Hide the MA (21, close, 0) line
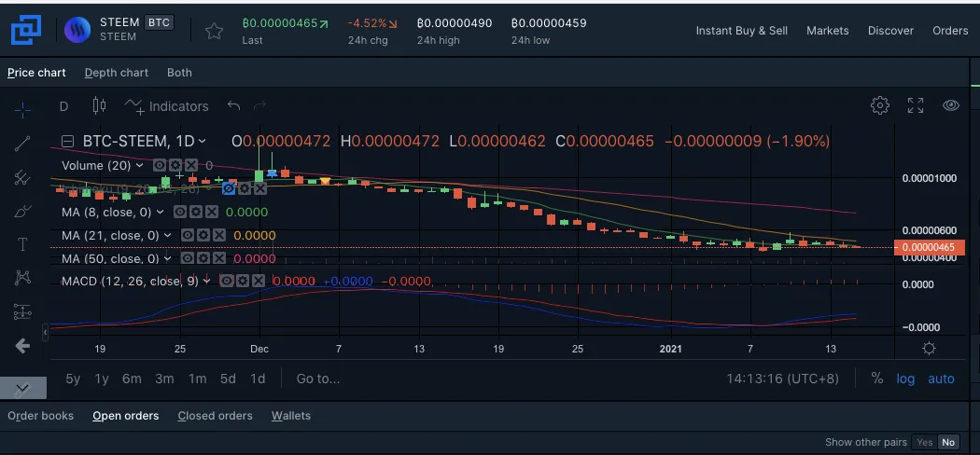Image resolution: width=980 pixels, height=455 pixels. pos(188,235)
